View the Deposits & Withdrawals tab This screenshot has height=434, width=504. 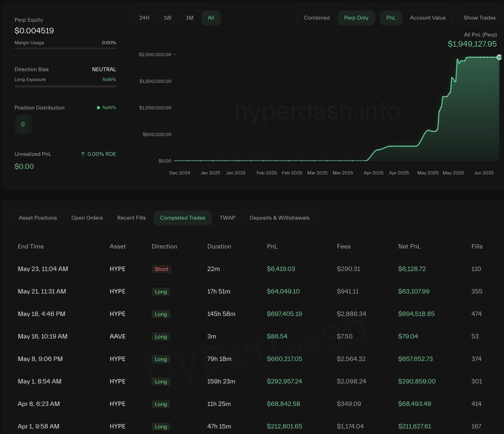(x=279, y=218)
